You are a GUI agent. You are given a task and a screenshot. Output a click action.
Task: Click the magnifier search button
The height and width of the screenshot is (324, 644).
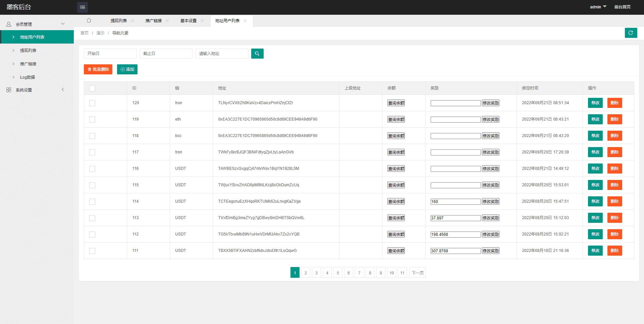pyautogui.click(x=257, y=54)
